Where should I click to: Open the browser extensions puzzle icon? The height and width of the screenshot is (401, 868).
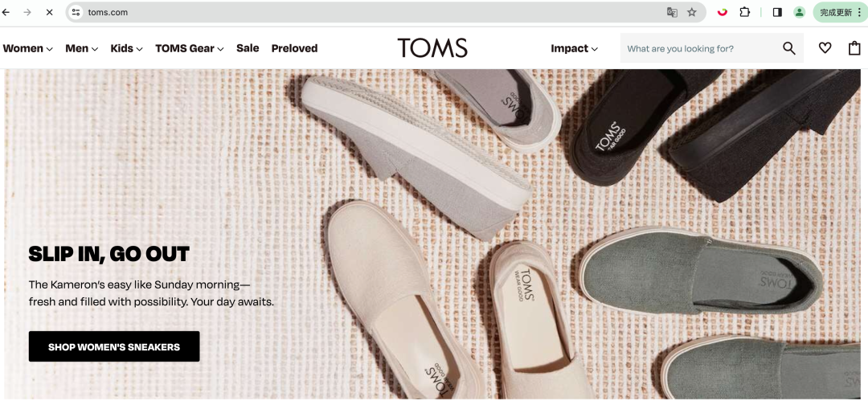click(x=744, y=12)
